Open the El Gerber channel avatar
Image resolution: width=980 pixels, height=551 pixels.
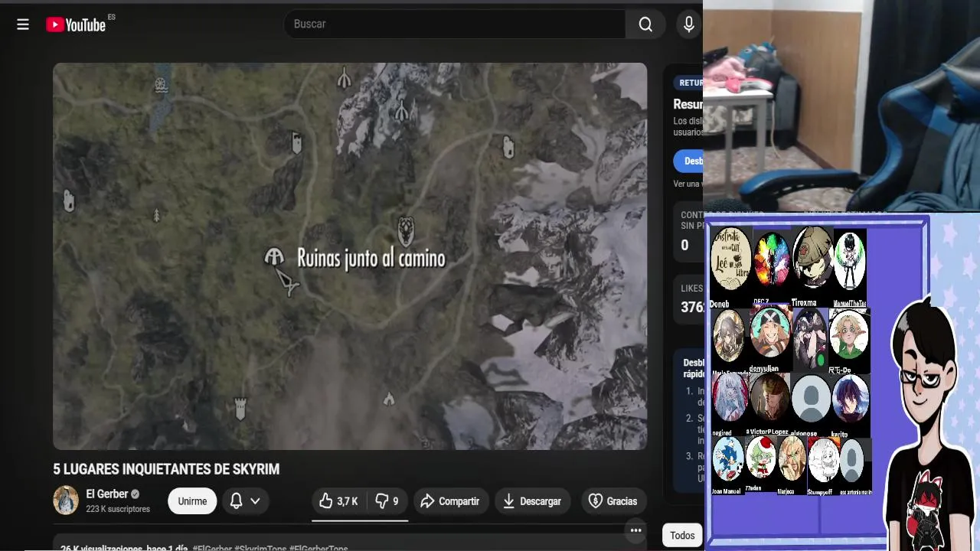point(66,500)
